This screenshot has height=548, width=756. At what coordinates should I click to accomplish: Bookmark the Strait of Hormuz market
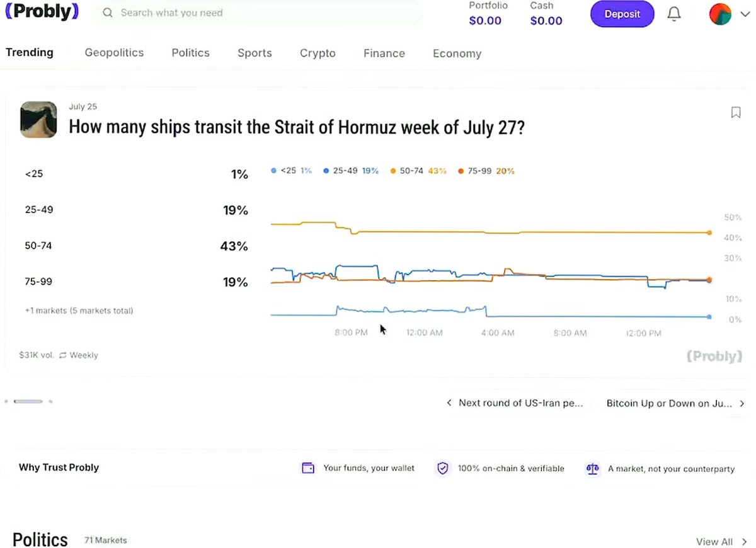(735, 113)
